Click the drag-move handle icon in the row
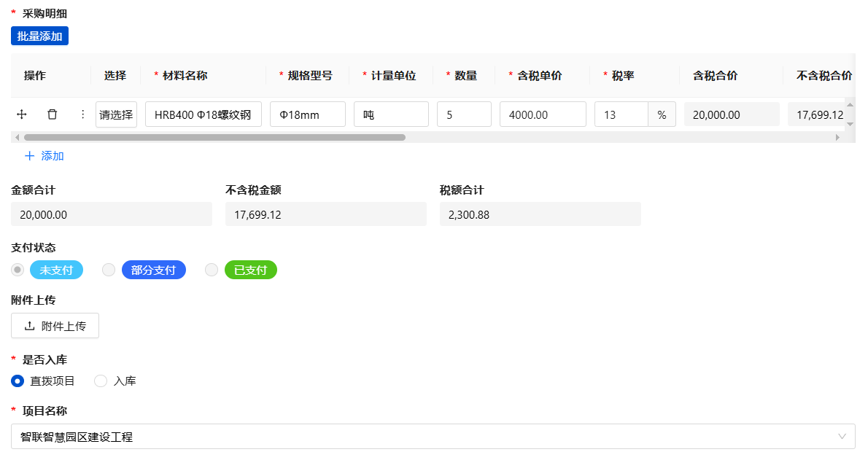Viewport: 868px width, 452px height. tap(22, 114)
